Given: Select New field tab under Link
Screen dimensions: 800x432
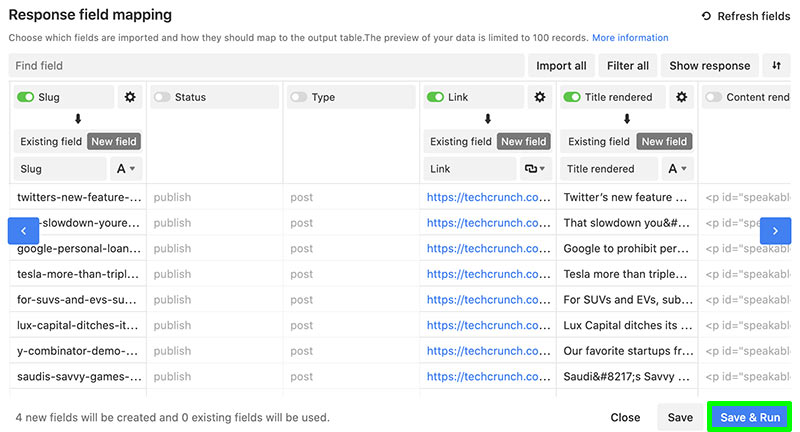Looking at the screenshot, I should tap(523, 141).
